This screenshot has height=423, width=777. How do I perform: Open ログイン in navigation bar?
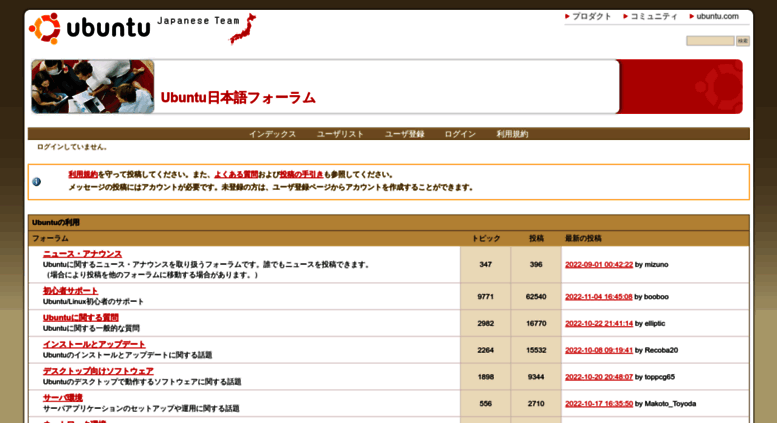pyautogui.click(x=460, y=134)
